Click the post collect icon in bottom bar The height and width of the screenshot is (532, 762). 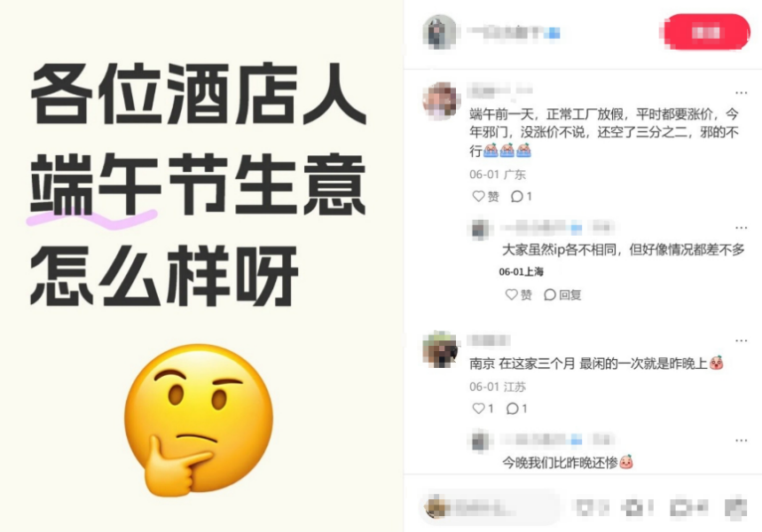(x=638, y=508)
